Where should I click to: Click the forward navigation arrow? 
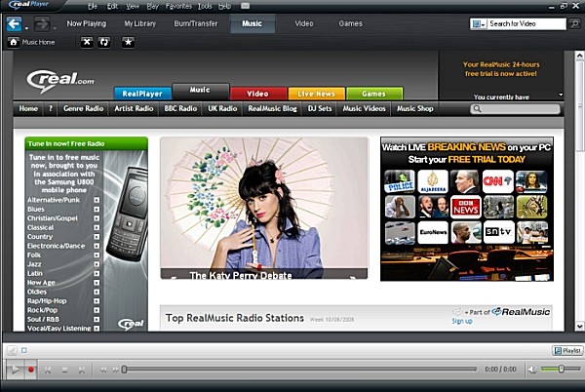tap(41, 23)
